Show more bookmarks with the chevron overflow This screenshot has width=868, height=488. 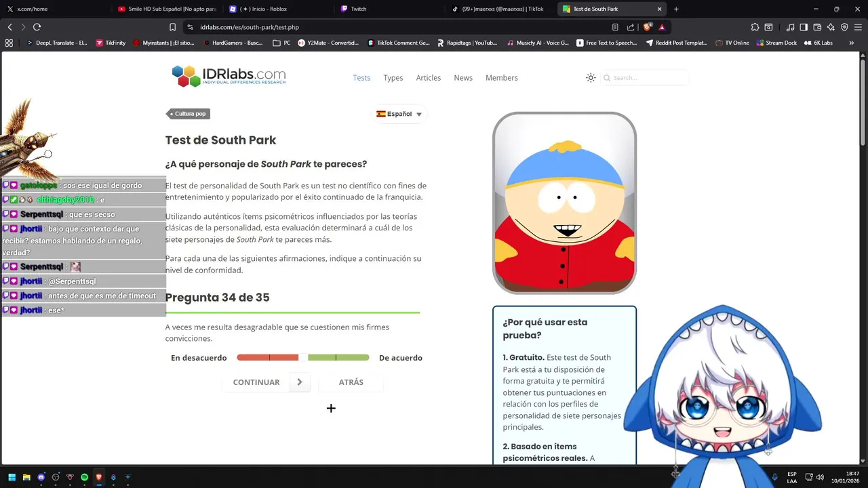click(851, 43)
